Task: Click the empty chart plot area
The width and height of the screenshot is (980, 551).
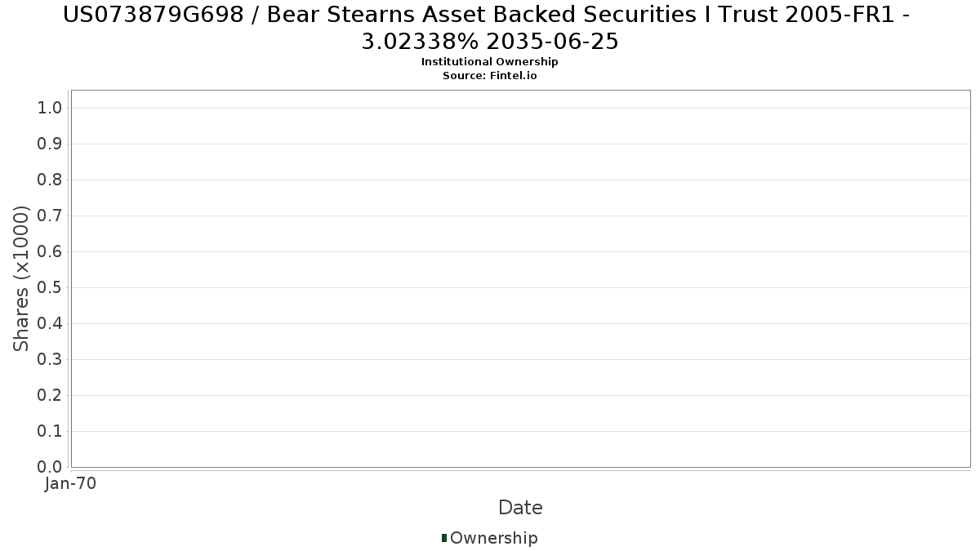Action: click(x=520, y=278)
